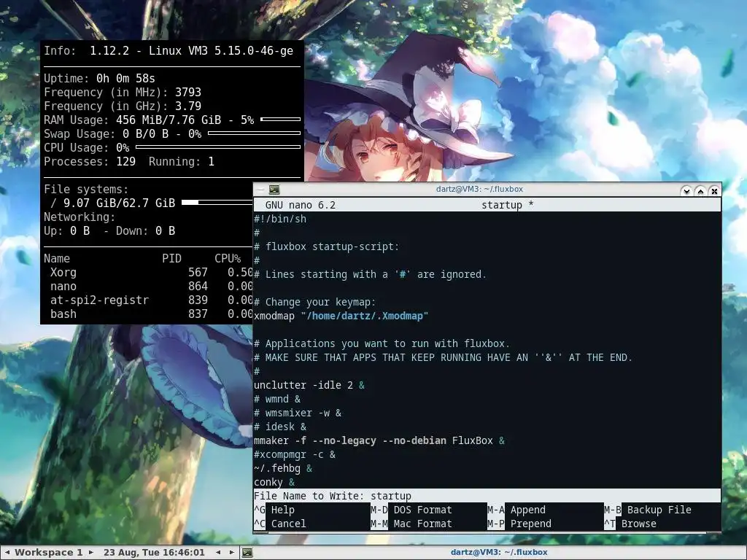The width and height of the screenshot is (747, 560).
Task: Click the MAKE SURE THAT APPS comment line
Action: pos(443,357)
